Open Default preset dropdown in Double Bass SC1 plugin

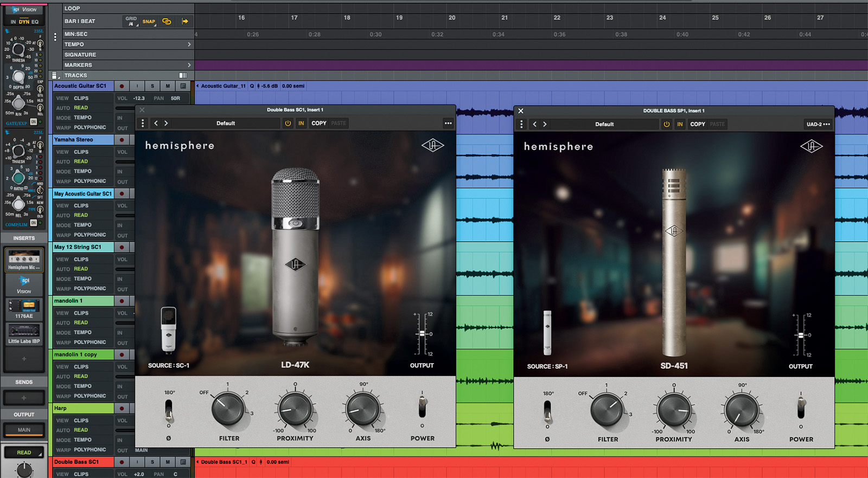click(x=226, y=123)
